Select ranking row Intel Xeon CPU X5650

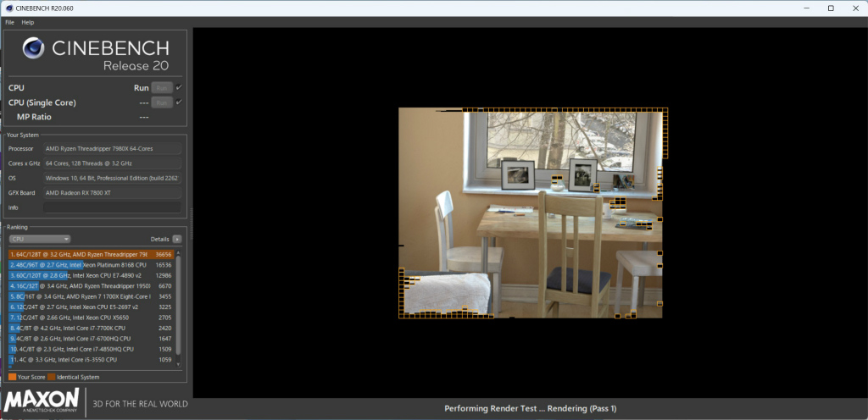click(x=92, y=318)
